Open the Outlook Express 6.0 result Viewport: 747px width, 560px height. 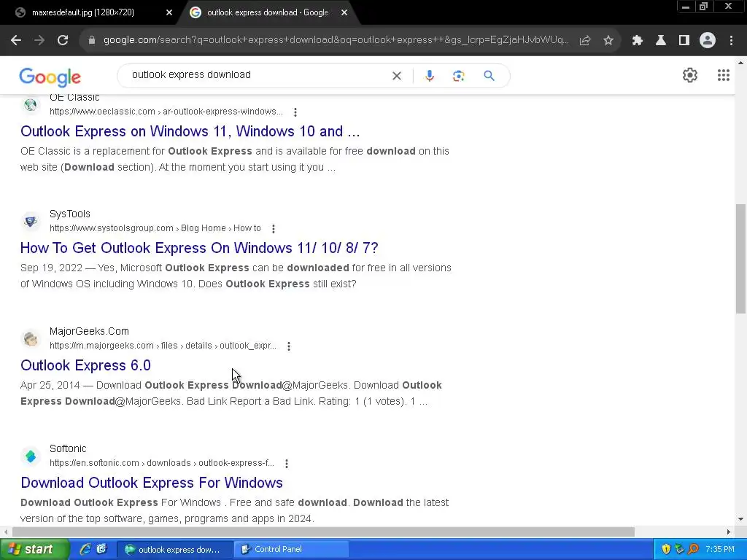(x=86, y=365)
